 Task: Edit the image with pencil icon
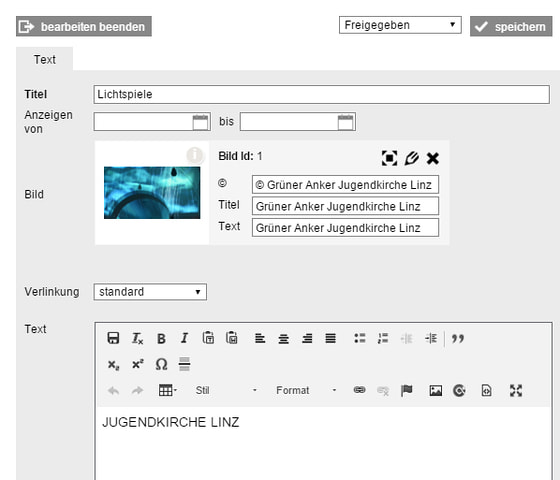[x=411, y=158]
